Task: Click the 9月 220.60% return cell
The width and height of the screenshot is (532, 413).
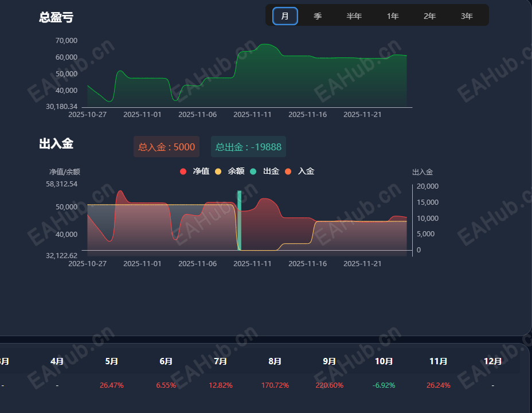Action: pos(330,385)
